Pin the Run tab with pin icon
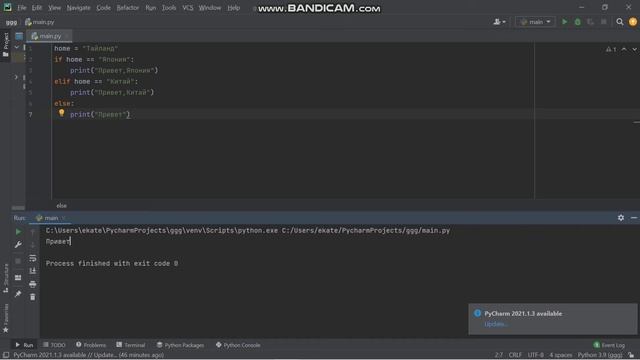This screenshot has height=360, width=640. (18, 294)
